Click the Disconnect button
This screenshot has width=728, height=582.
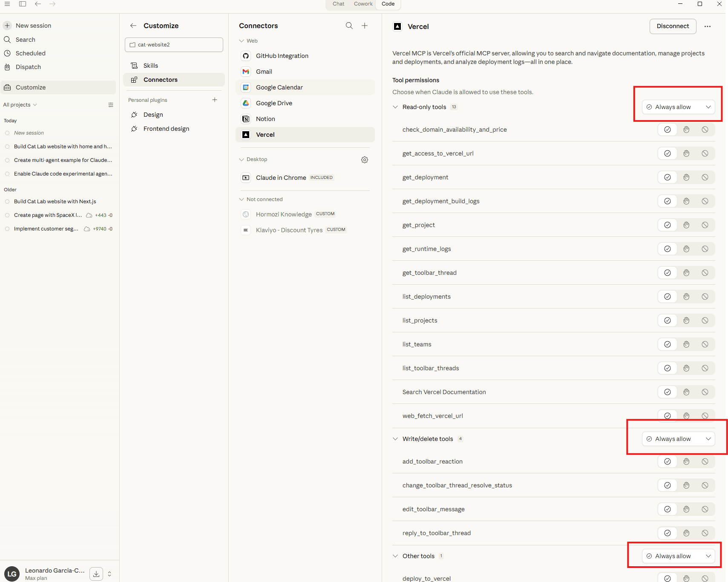coord(673,26)
